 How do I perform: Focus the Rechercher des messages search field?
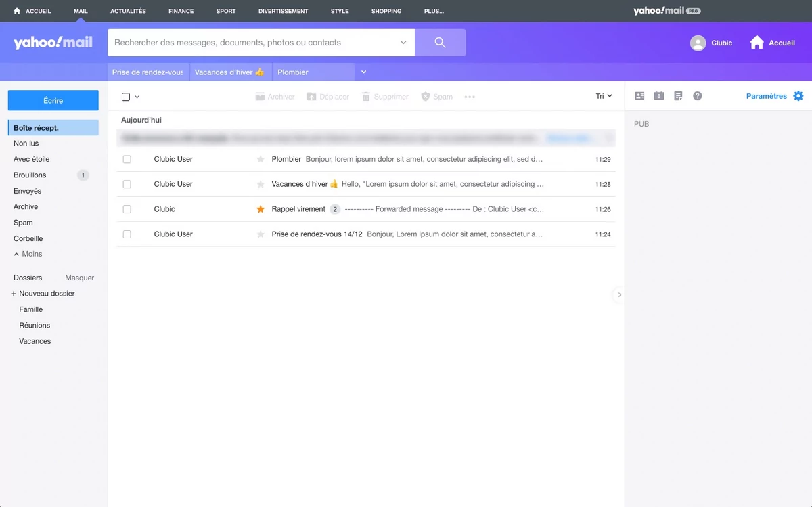coord(254,43)
